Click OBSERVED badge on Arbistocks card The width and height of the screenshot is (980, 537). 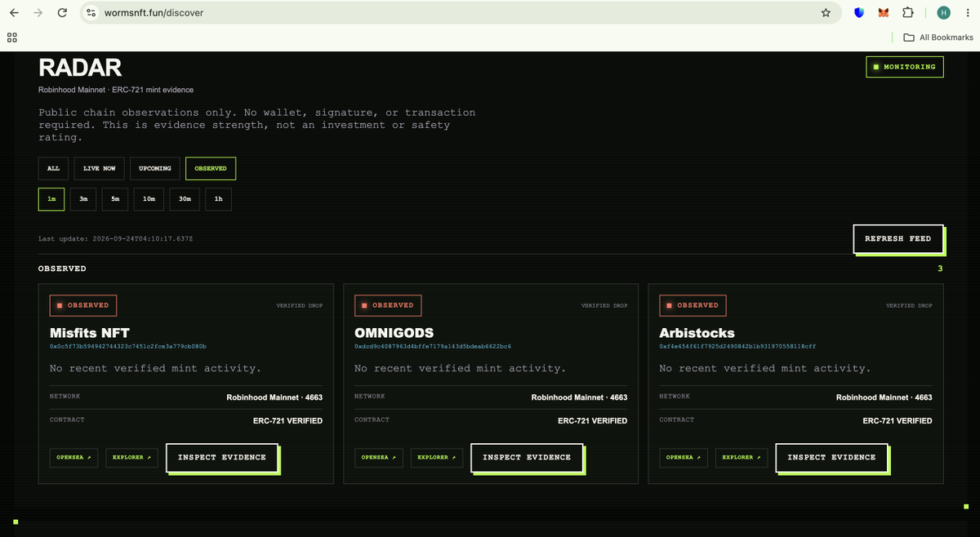coord(693,305)
